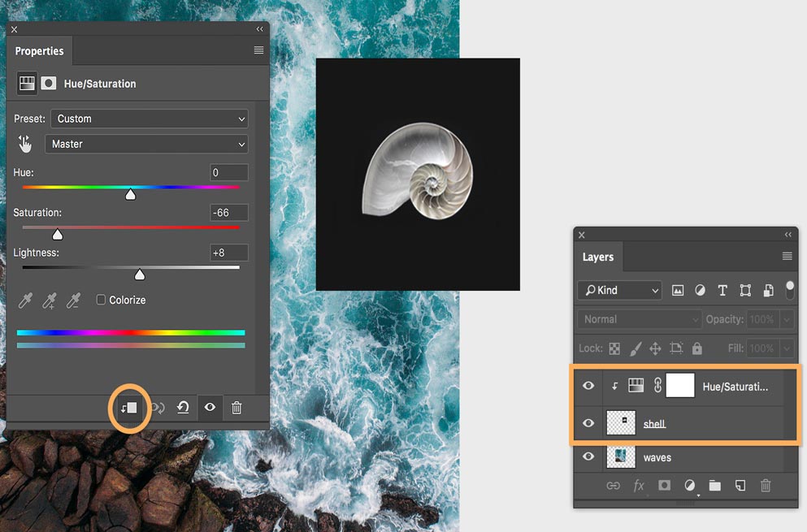
Task: Select the layer named shell
Action: pos(654,424)
